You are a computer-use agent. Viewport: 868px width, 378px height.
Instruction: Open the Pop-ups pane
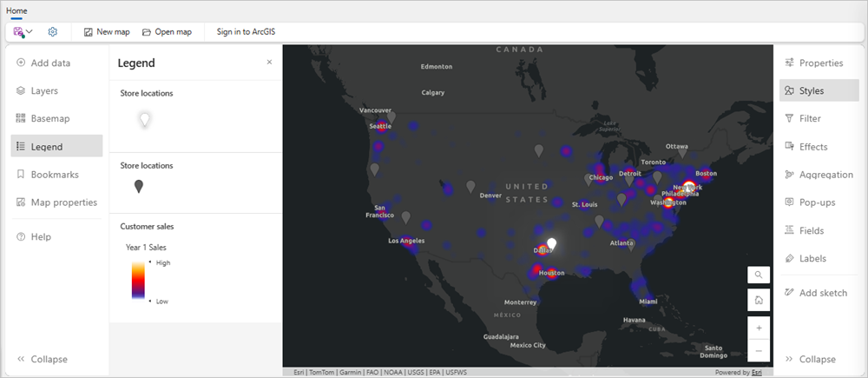coord(819,202)
